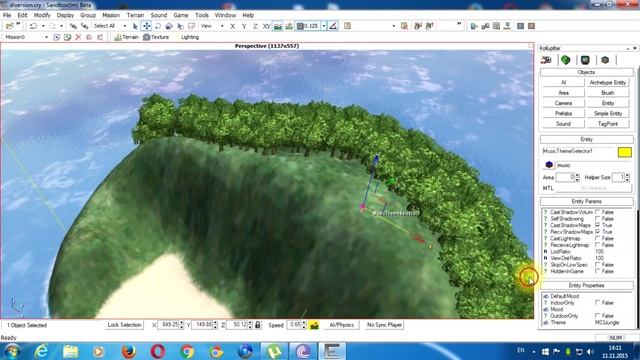
Task: Open the grid size dropdown arrow
Action: click(x=324, y=26)
